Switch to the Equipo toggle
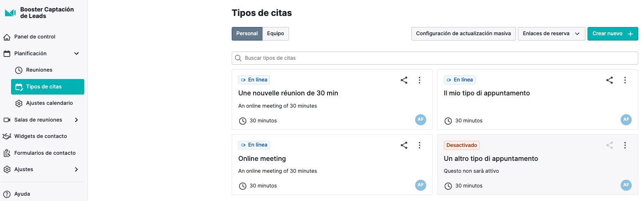 pos(276,34)
